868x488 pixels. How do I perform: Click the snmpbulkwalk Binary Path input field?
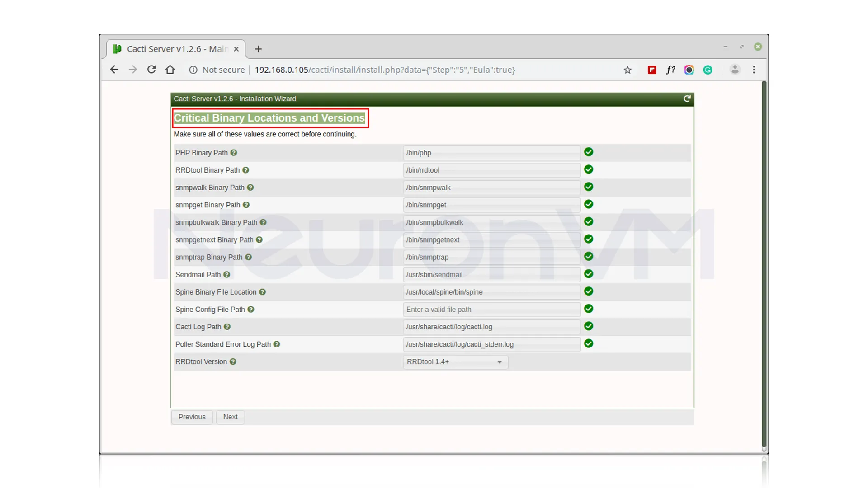pyautogui.click(x=491, y=222)
